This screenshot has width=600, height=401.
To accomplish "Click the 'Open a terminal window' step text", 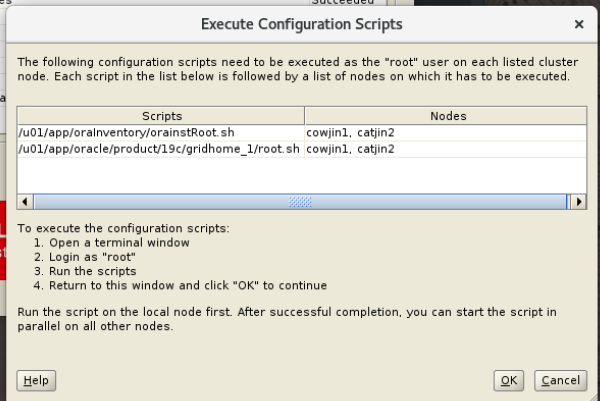I will click(x=119, y=243).
